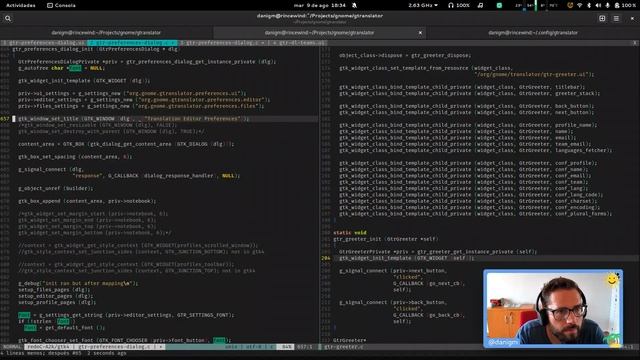Open a new terminal tab with the plus icon

[x=602, y=18]
